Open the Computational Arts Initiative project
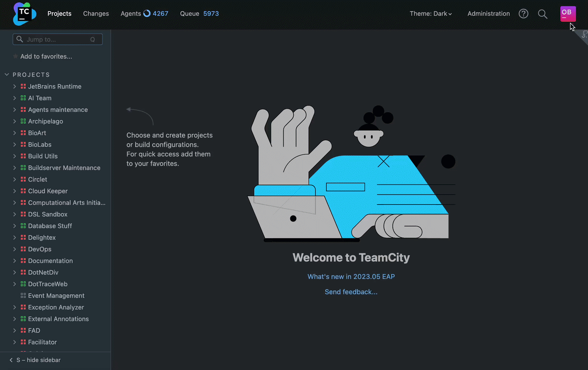Screen dimensions: 588x370 coord(66,203)
